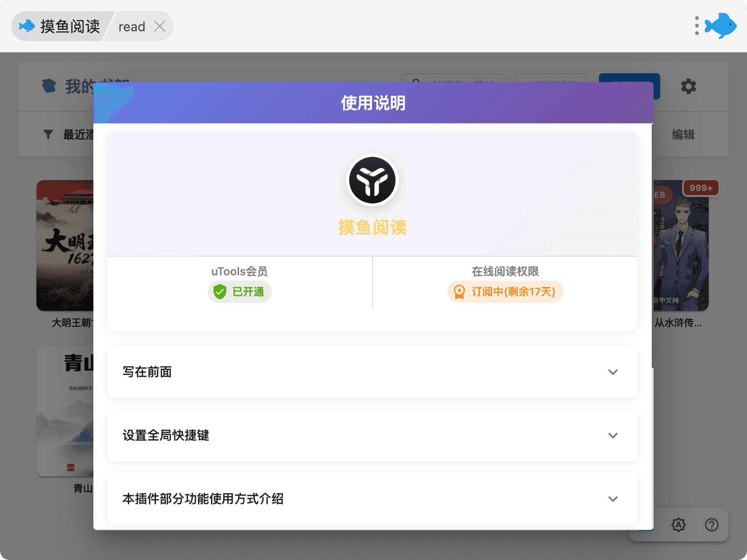This screenshot has height=560, width=747.
Task: Click the auto theme brightness icon
Action: coord(678,525)
